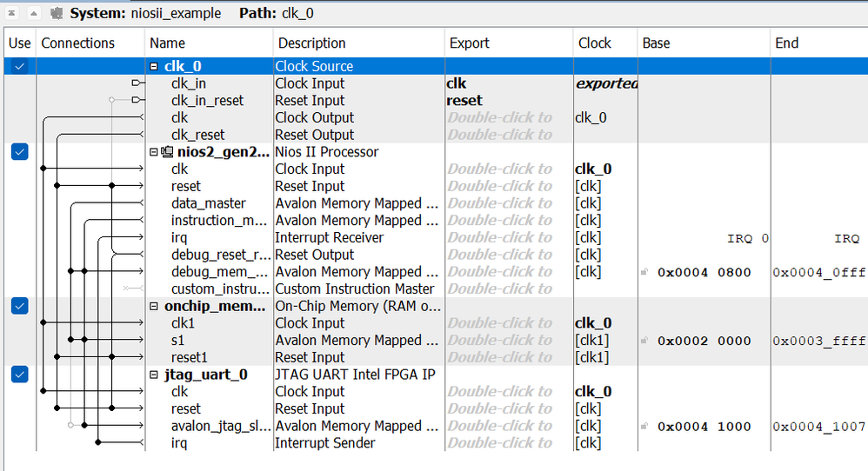Click the lock icon for base 0x0004 1000

click(644, 426)
